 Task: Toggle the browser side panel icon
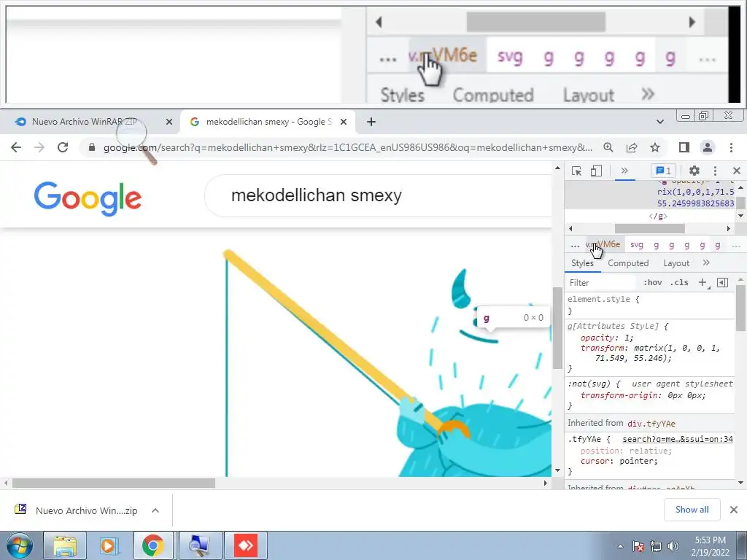coord(684,147)
